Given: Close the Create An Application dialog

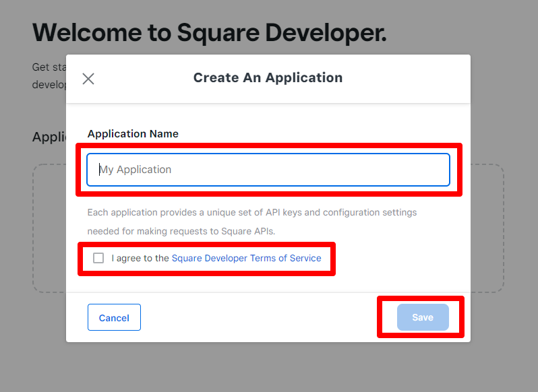Looking at the screenshot, I should (88, 79).
